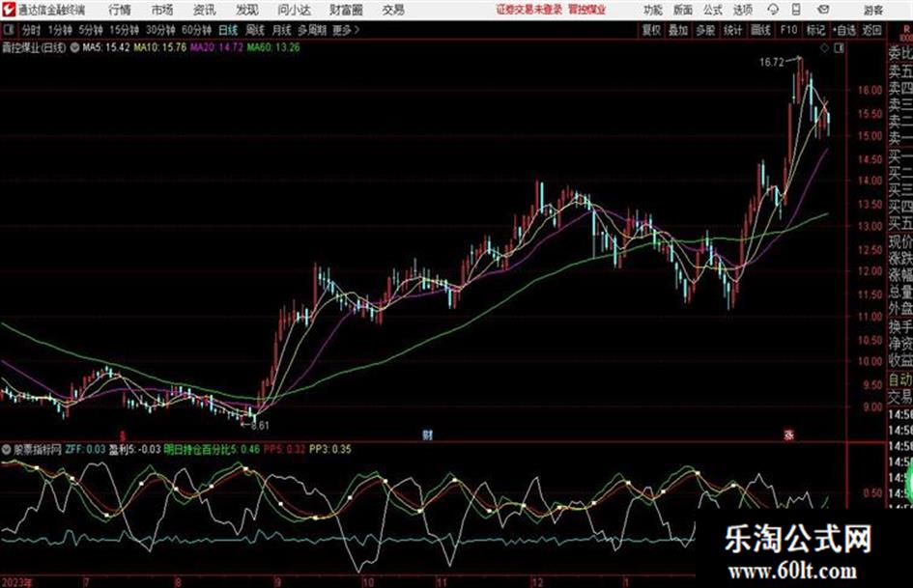Expand the sub-indicator dropdown arrow beside 股票指标网

pyautogui.click(x=7, y=449)
